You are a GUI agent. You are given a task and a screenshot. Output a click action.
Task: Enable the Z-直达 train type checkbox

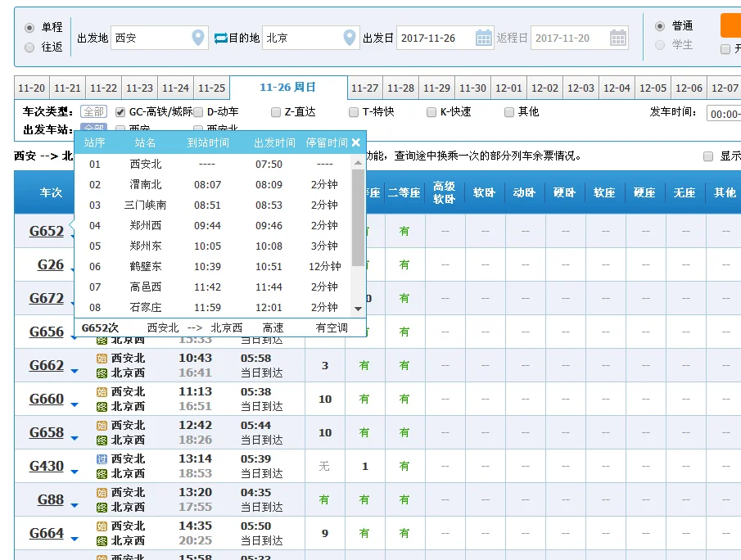click(x=275, y=111)
